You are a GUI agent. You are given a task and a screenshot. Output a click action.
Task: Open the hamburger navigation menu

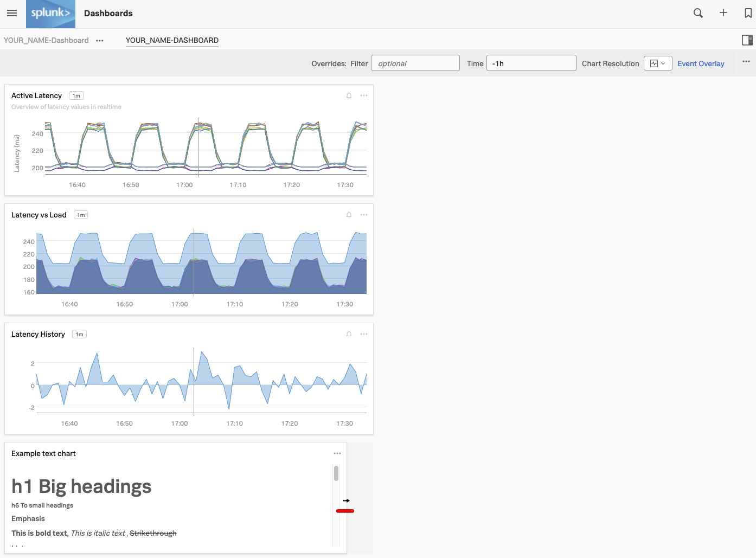pyautogui.click(x=12, y=13)
